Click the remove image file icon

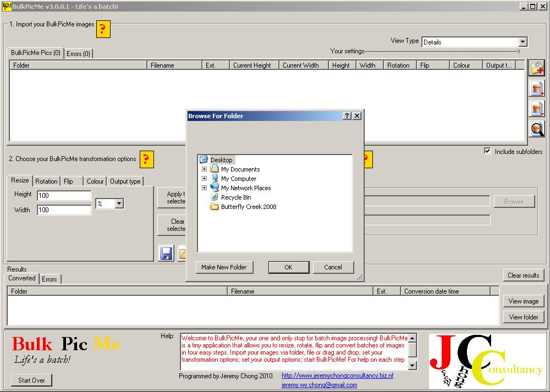(x=537, y=108)
